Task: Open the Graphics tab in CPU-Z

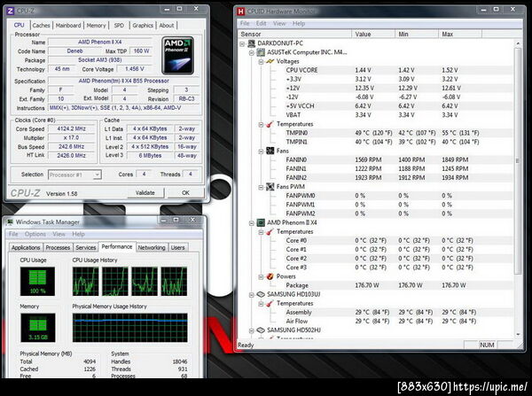Action: pos(143,26)
